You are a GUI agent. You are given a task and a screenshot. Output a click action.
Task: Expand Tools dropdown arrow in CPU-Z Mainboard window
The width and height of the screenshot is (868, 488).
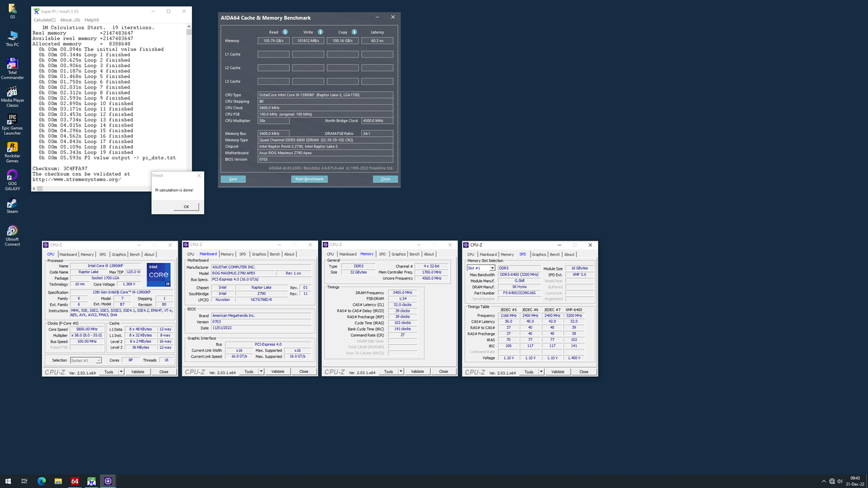[x=262, y=371]
